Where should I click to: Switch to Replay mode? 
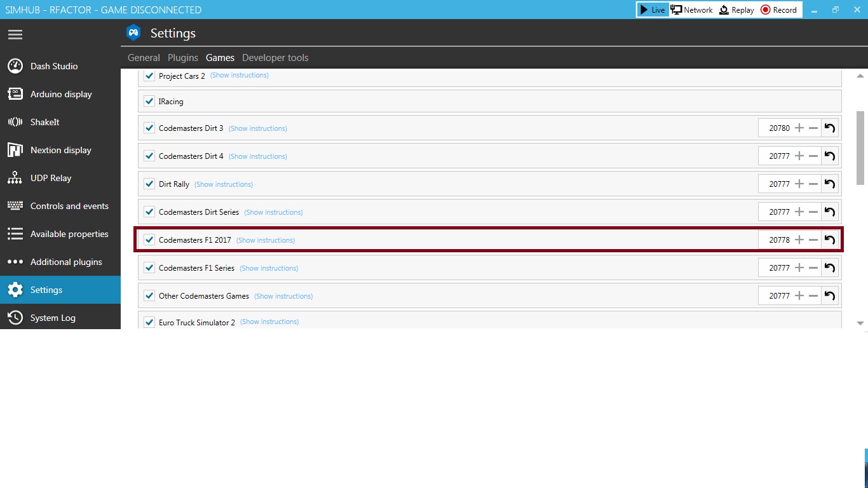736,10
